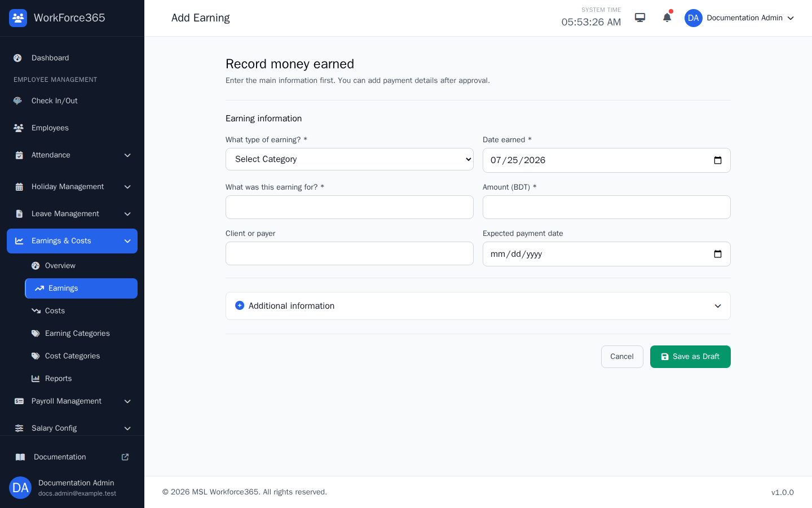Focus the Amount (BDT) input field
This screenshot has height=508, width=812.
coord(607,207)
